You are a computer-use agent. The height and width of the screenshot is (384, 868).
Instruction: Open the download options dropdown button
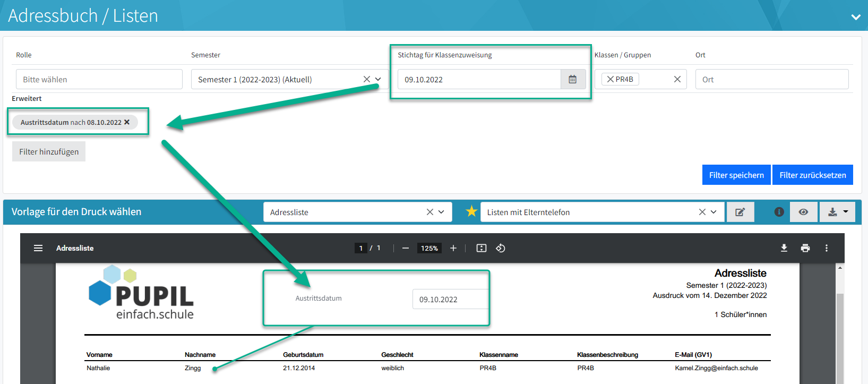(838, 212)
